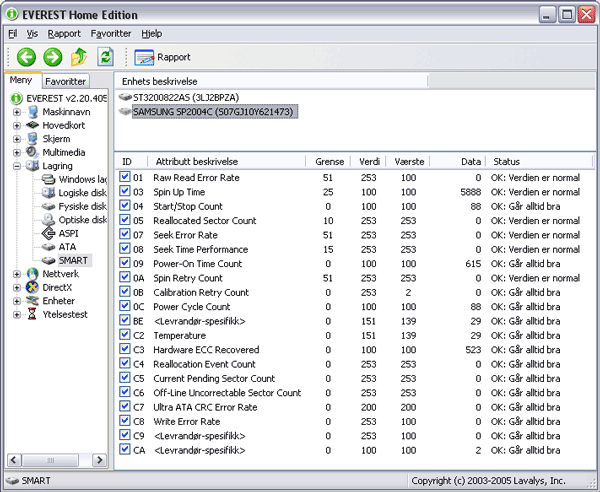Refresh using the blue arrows icon
600x492 pixels.
tap(105, 57)
